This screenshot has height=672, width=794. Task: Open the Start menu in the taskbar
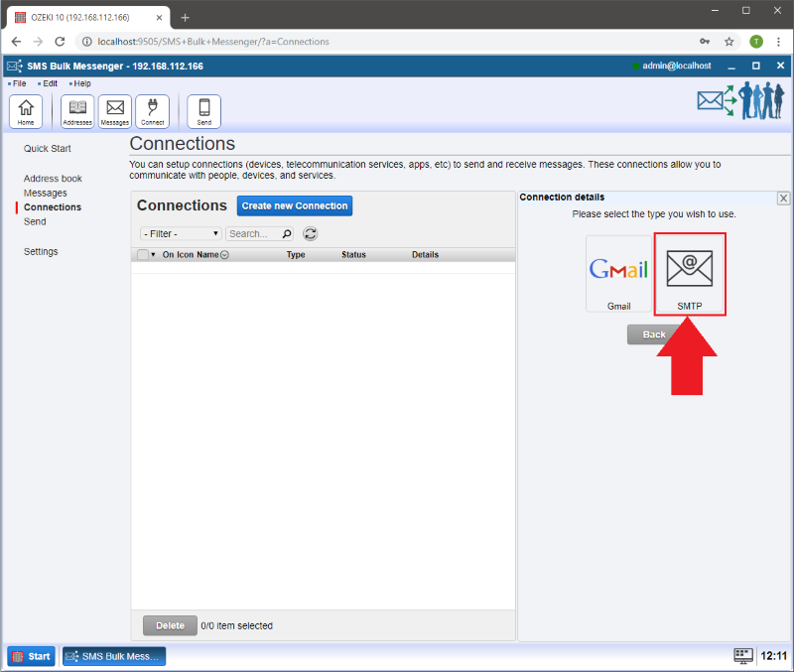32,656
